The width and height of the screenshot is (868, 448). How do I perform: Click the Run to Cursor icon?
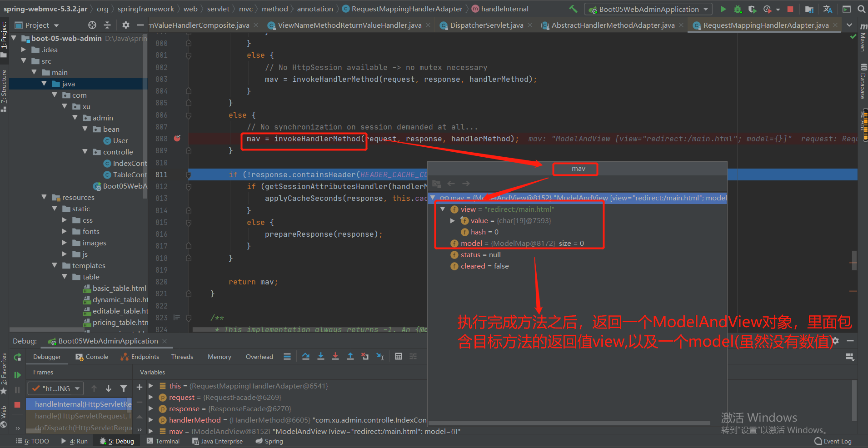pos(380,357)
